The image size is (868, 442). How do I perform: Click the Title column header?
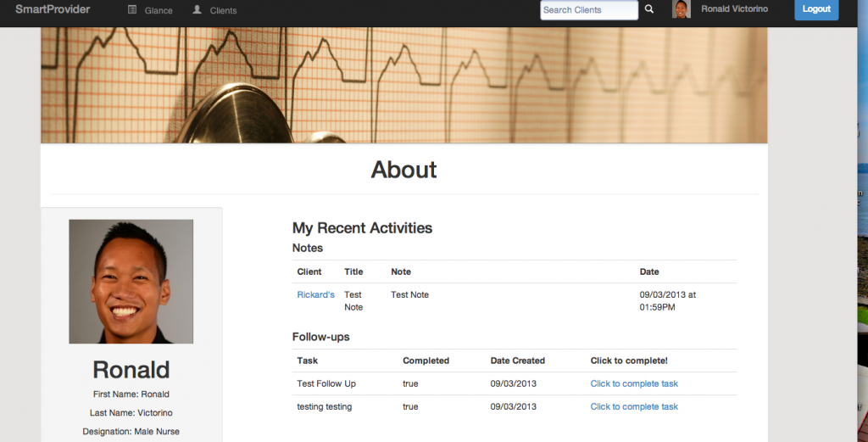[x=353, y=271]
